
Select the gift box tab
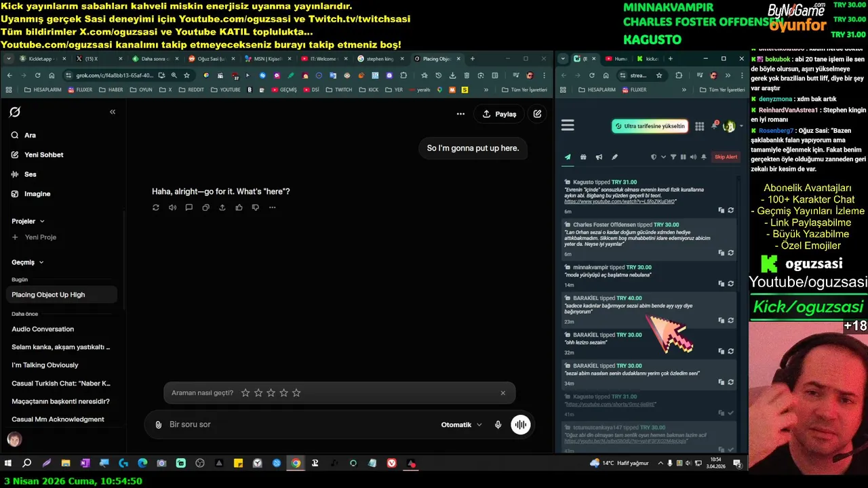click(x=583, y=157)
